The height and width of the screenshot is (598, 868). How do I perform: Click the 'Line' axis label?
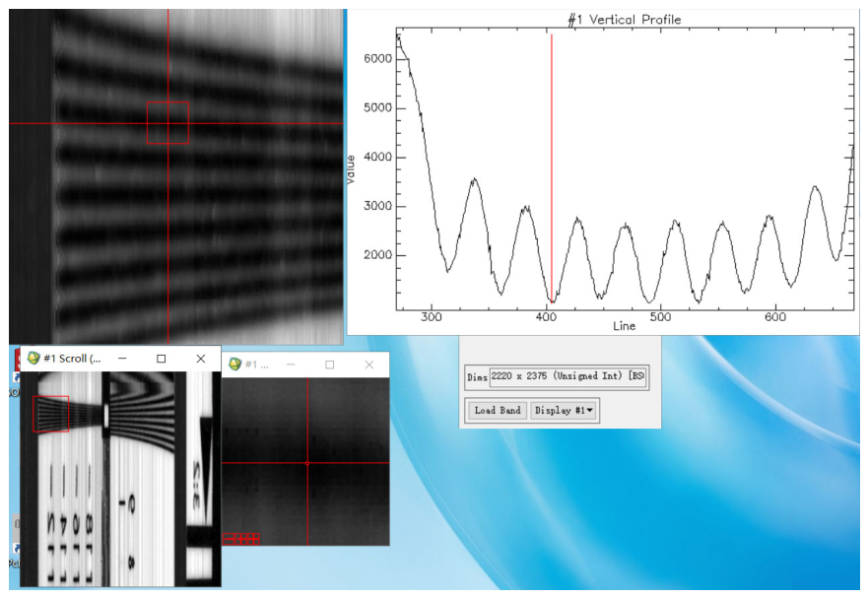click(x=624, y=326)
